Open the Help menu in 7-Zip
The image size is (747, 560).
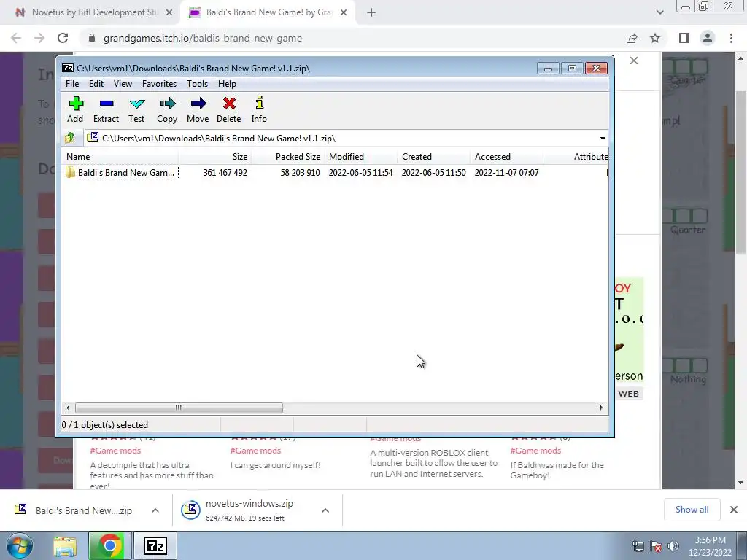[227, 84]
